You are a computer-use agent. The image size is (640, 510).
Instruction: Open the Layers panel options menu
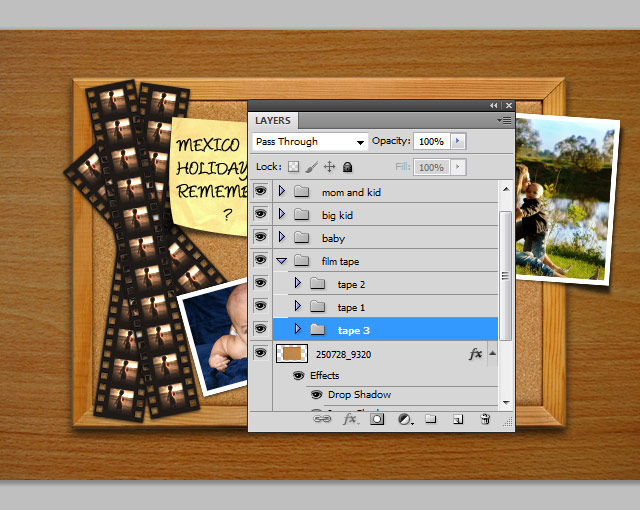click(x=504, y=120)
